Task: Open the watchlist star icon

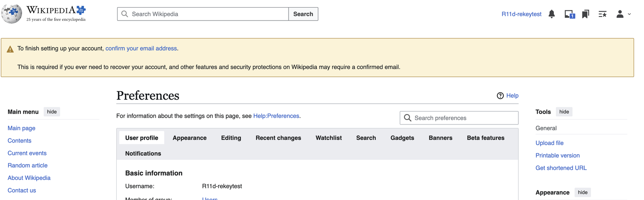Action: pos(603,14)
